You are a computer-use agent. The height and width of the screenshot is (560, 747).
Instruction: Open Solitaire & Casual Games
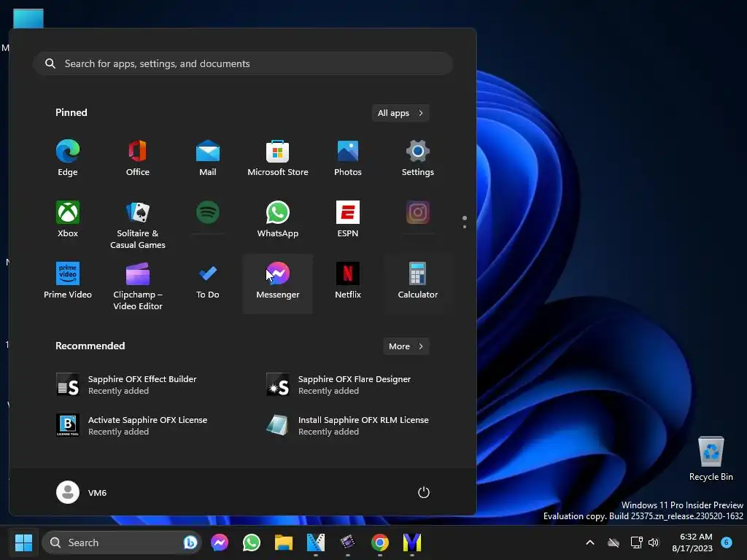(138, 224)
